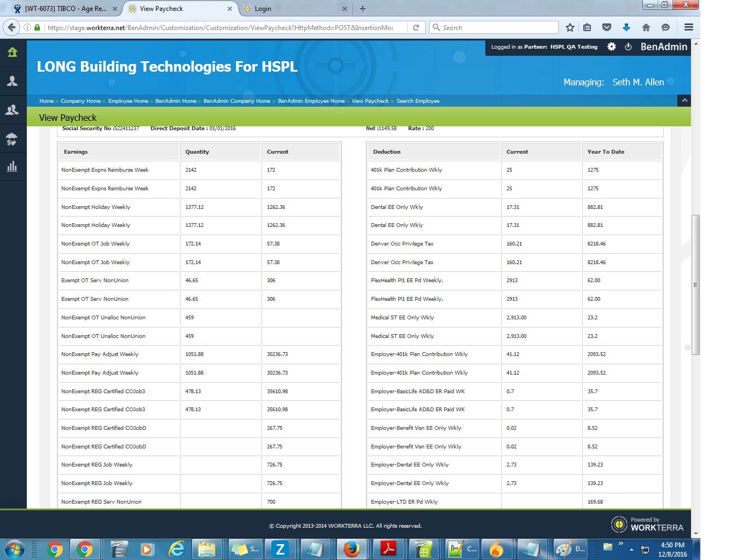The image size is (743, 560).
Task: Open BenAdmin Company Home breadcrumb link
Action: pyautogui.click(x=237, y=101)
